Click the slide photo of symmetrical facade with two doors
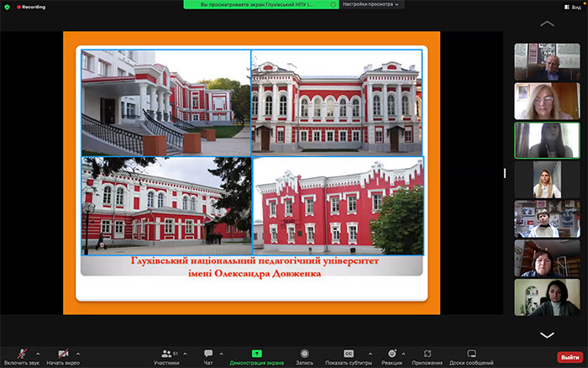 coord(337,103)
